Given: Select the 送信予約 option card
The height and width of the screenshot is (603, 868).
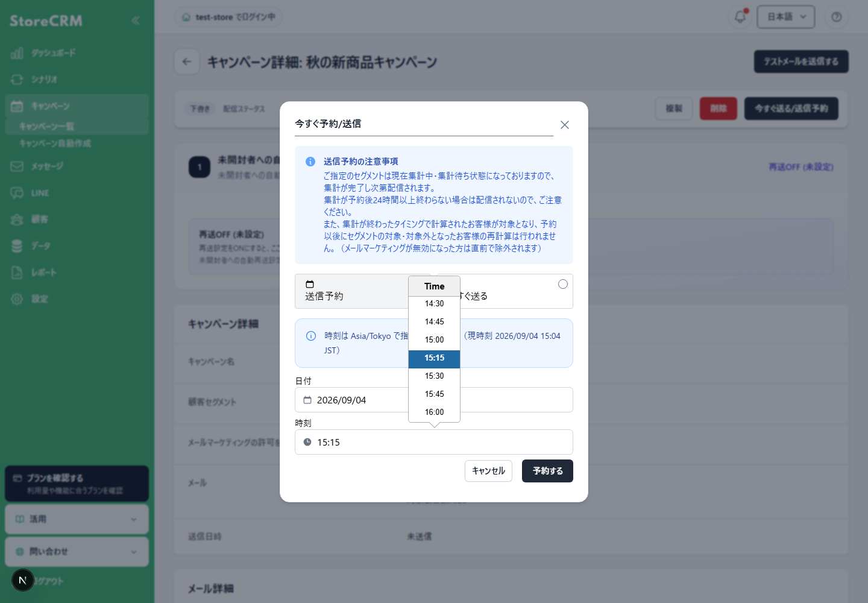Looking at the screenshot, I should [x=351, y=291].
